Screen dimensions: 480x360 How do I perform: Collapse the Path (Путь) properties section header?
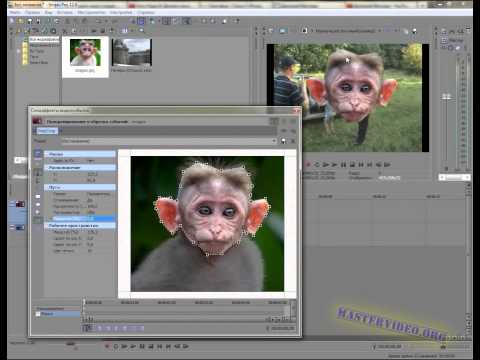80,187
